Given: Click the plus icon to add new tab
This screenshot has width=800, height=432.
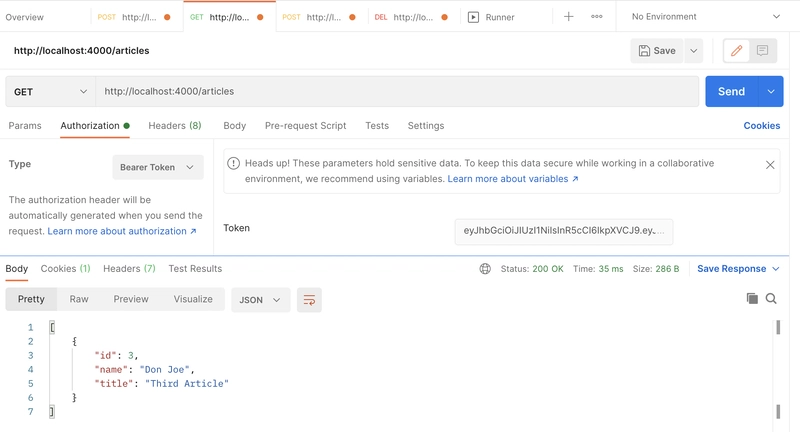Looking at the screenshot, I should (568, 17).
